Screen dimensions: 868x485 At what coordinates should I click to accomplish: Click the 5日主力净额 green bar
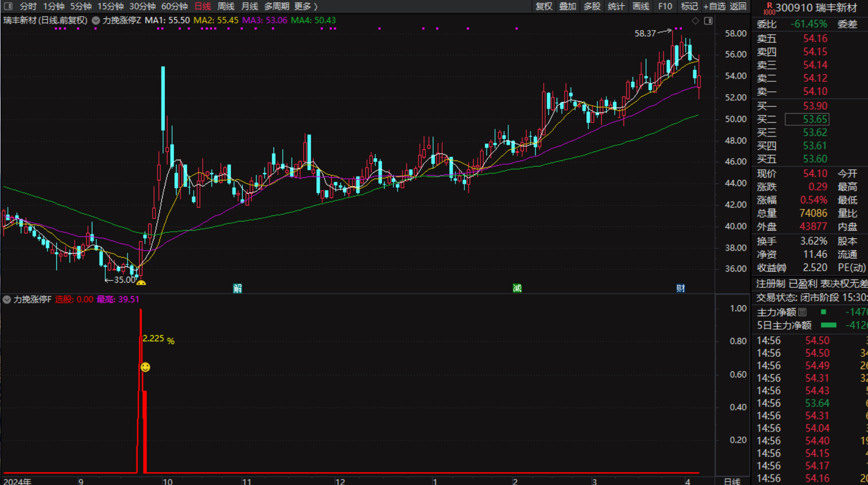(x=828, y=325)
